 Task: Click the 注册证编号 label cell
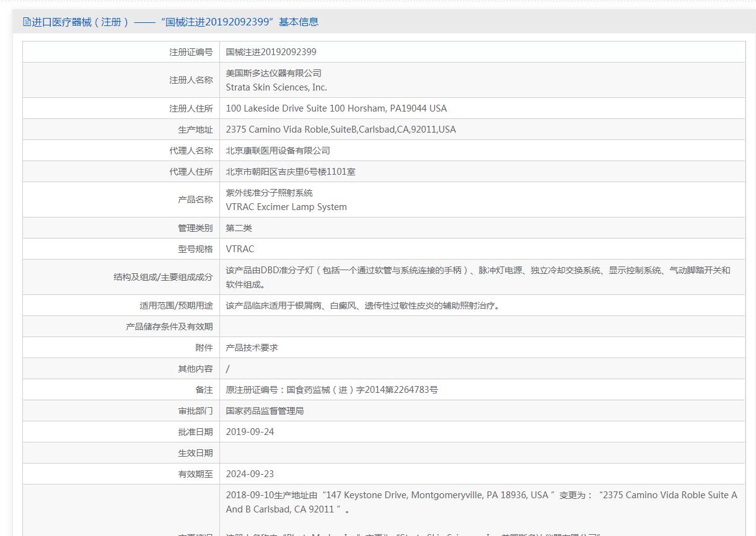(x=121, y=52)
